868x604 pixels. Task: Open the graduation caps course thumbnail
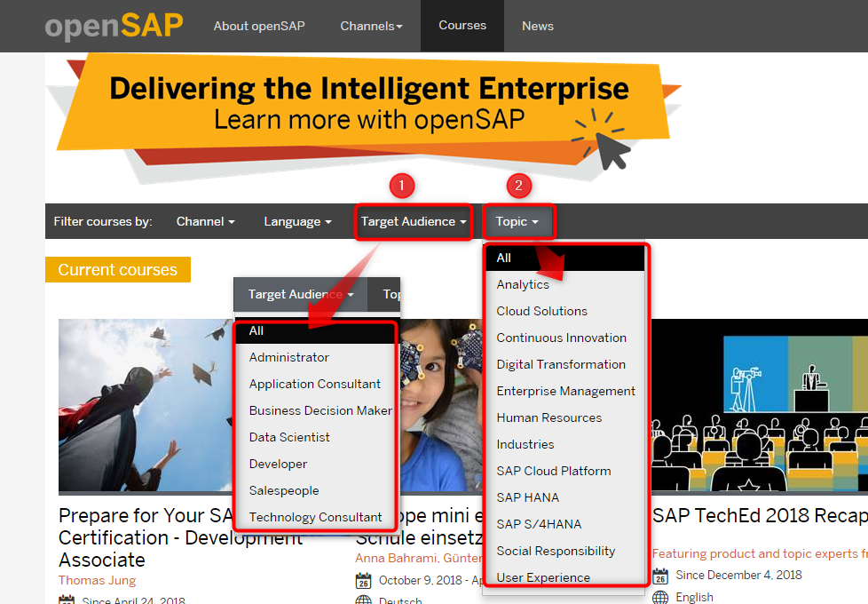pos(146,406)
